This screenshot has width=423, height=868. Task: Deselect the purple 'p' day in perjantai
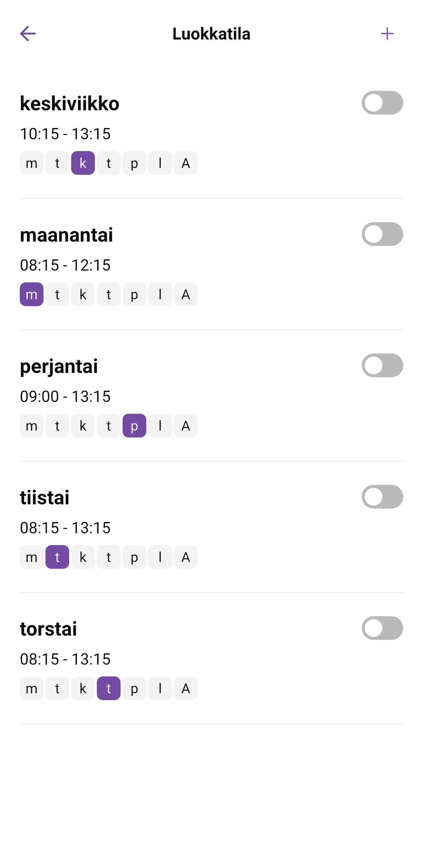pyautogui.click(x=134, y=426)
